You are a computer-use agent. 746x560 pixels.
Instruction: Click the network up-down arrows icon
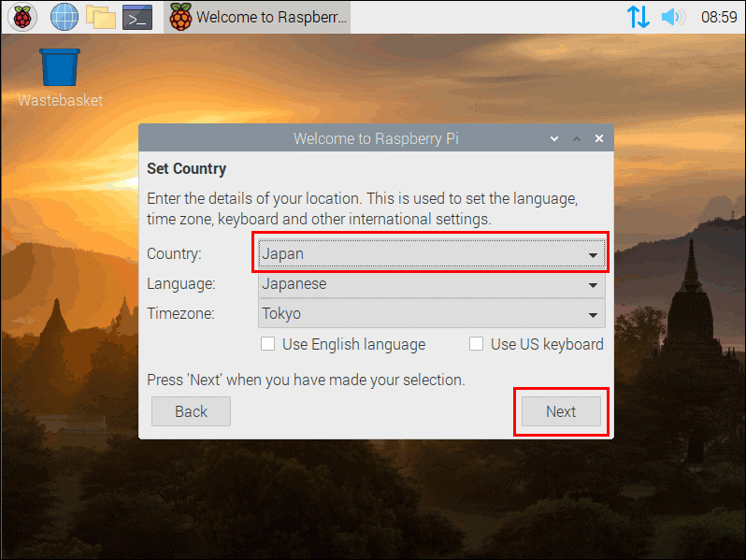[x=638, y=17]
